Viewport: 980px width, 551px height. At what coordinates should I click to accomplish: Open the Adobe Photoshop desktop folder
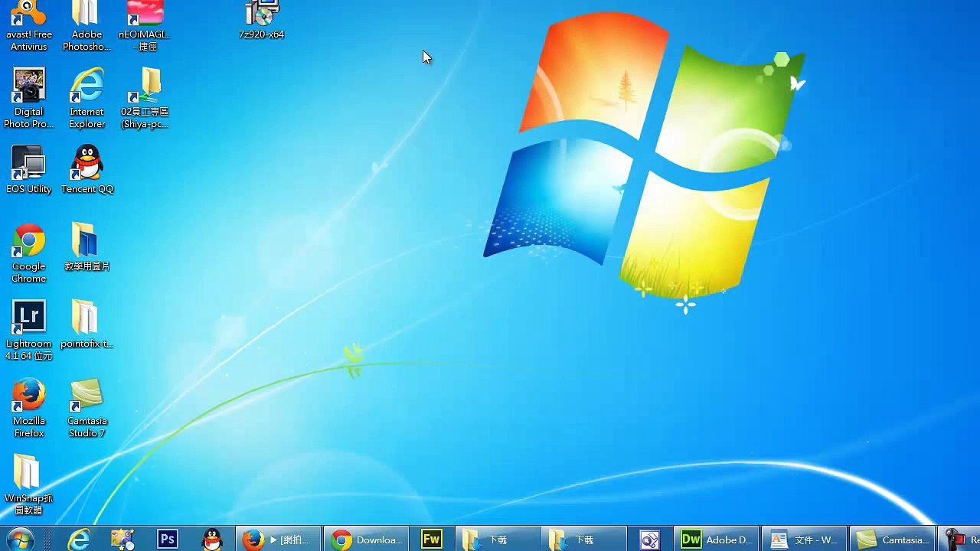pyautogui.click(x=87, y=26)
